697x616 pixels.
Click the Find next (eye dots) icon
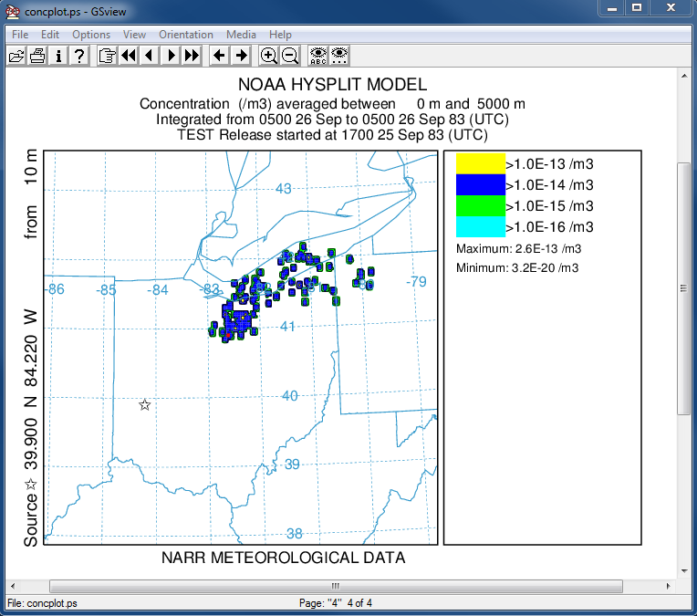point(339,56)
